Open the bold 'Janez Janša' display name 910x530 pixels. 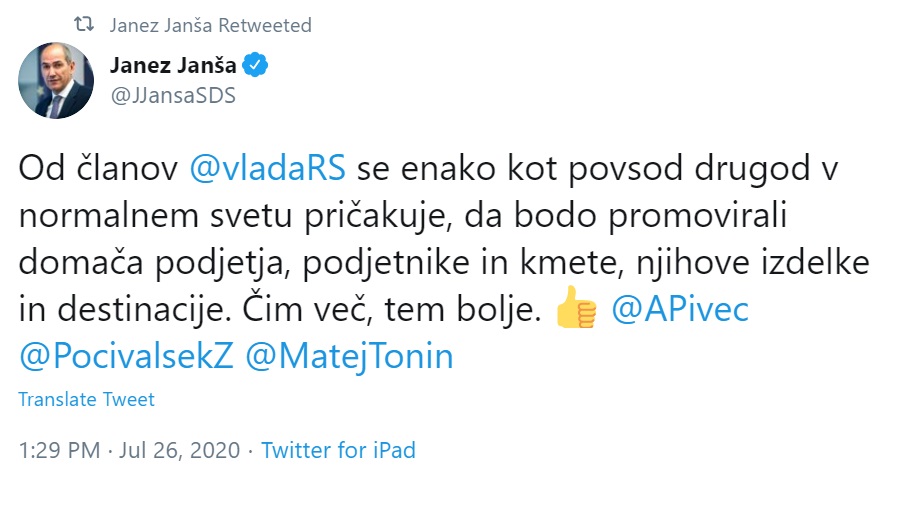click(x=174, y=67)
